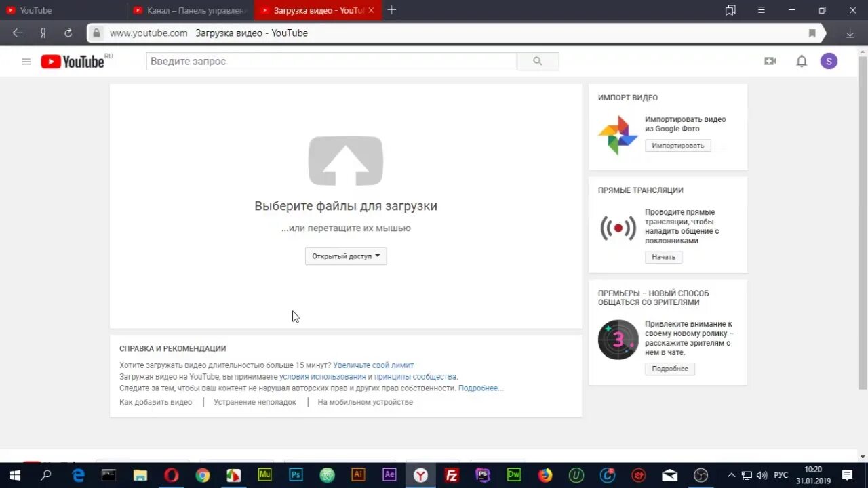Open the notifications bell
Viewport: 868px width, 488px height.
[x=802, y=61]
